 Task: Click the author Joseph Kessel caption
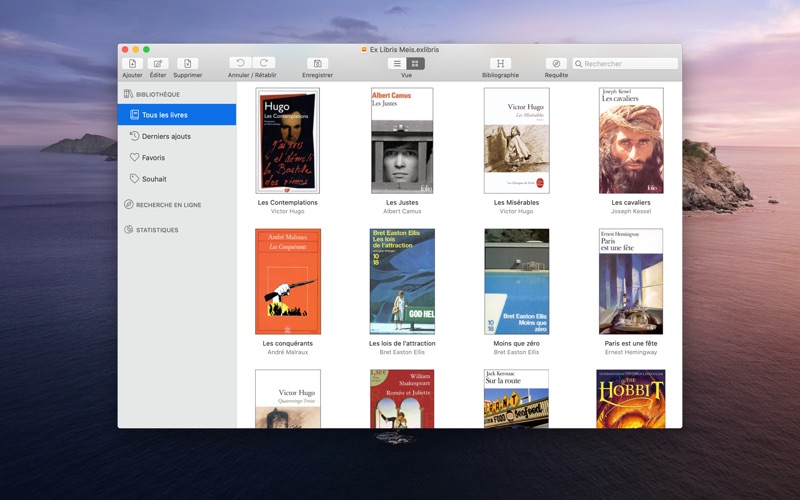pos(631,211)
